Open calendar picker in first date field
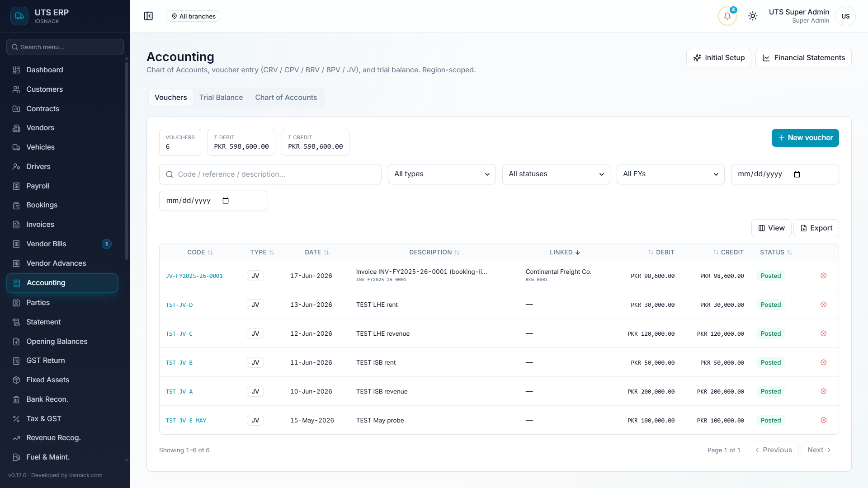 click(797, 174)
